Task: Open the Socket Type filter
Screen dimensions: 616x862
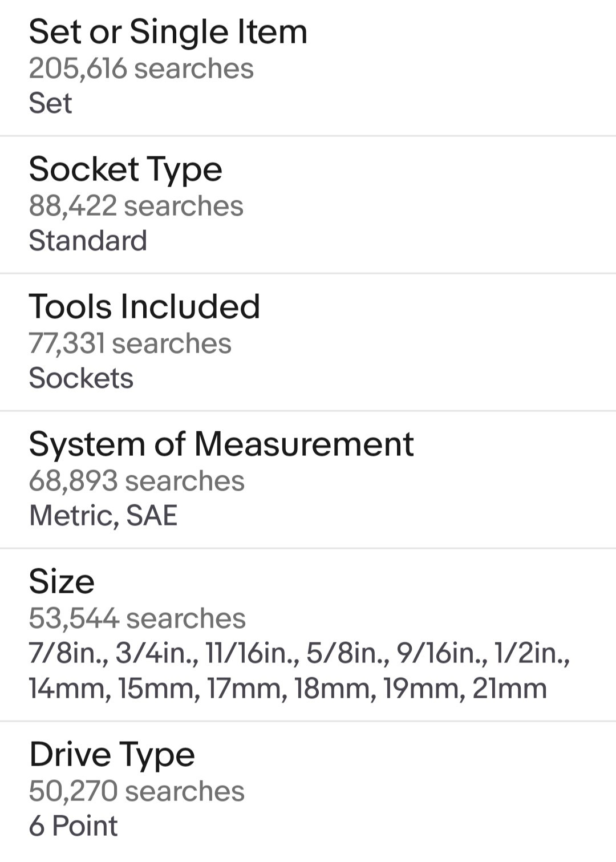Action: tap(308, 205)
